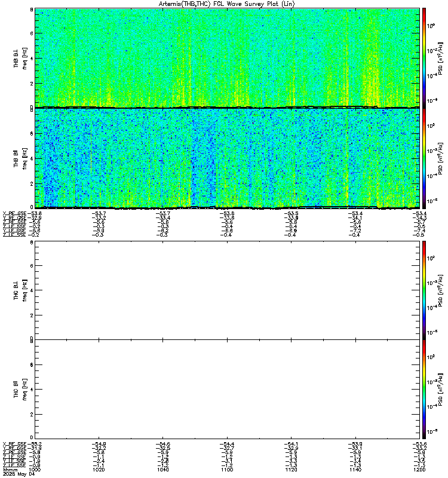
Task: Click the '-33.1' Y position value
Action: coord(355,448)
